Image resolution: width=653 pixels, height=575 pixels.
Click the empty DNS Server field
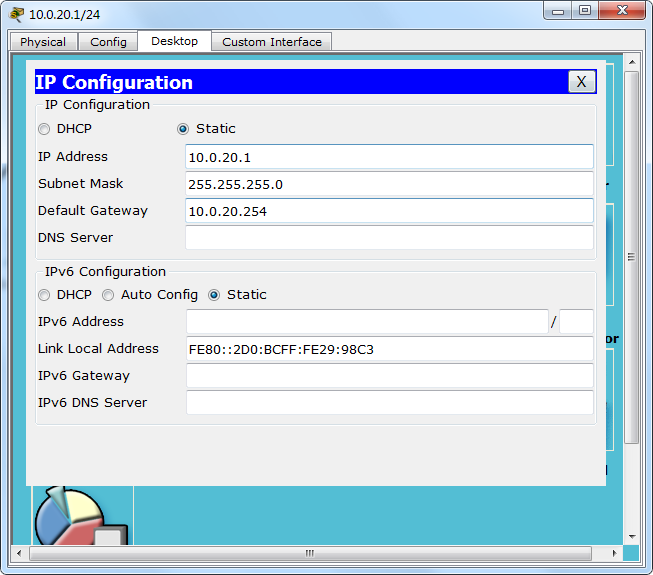tap(389, 238)
